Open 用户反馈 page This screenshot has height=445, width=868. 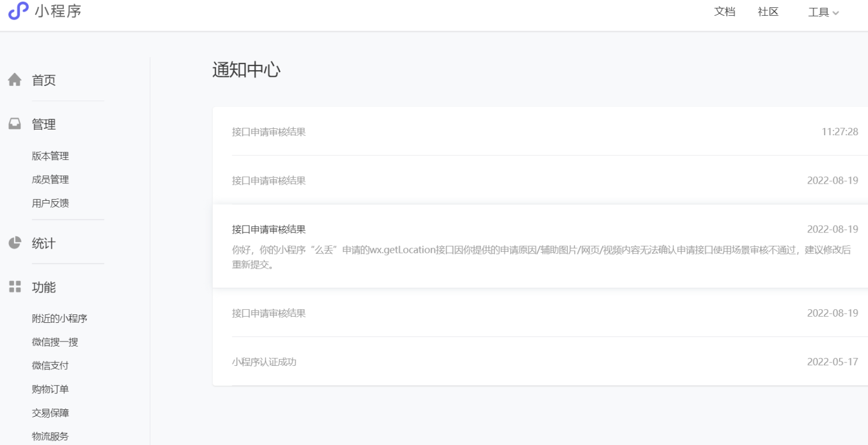(x=50, y=203)
